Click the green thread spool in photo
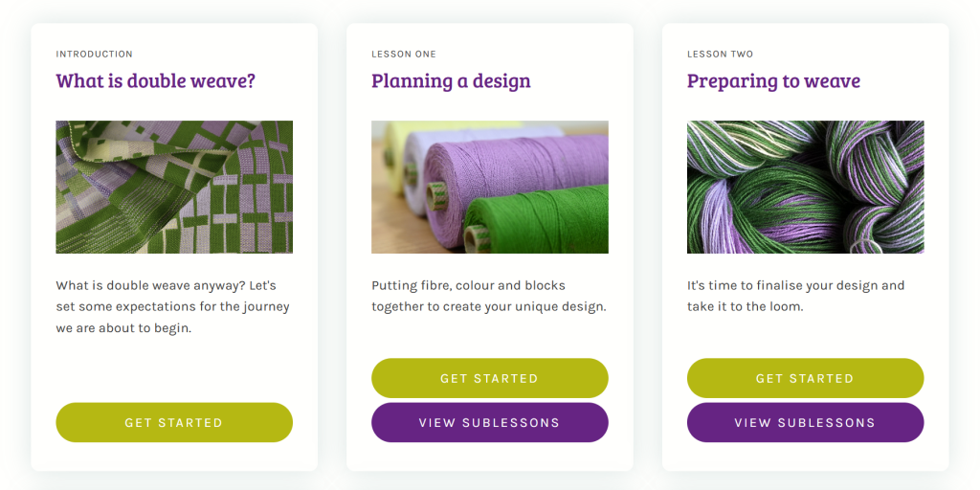The height and width of the screenshot is (490, 980). click(546, 222)
